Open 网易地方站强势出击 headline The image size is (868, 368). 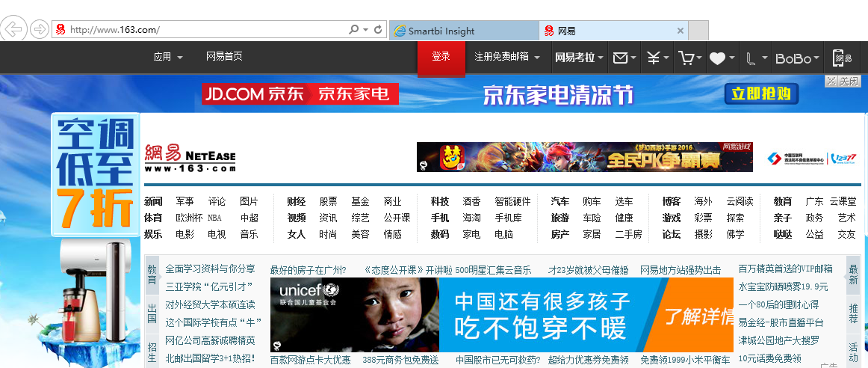tap(681, 271)
